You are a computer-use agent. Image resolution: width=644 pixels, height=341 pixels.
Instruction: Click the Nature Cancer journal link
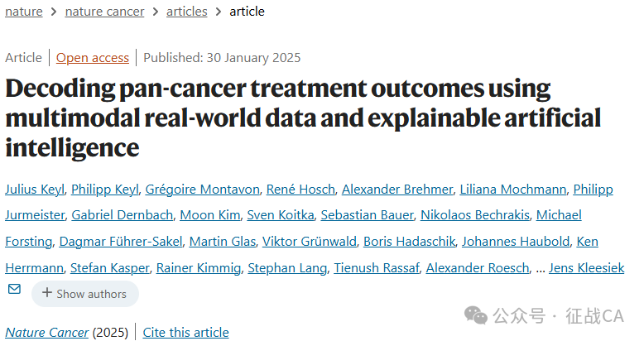[47, 333]
